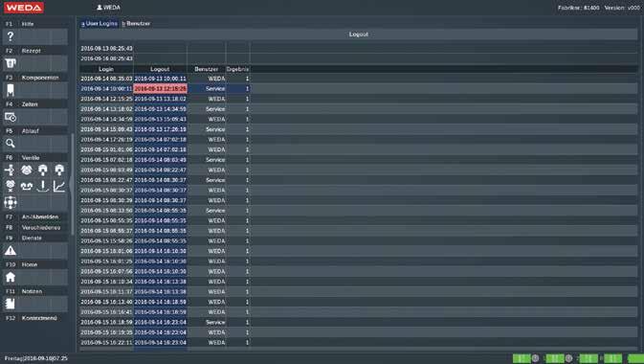Open the Rezept recipe icon
Image resolution: width=644 pixels, height=364 pixels.
[11, 63]
